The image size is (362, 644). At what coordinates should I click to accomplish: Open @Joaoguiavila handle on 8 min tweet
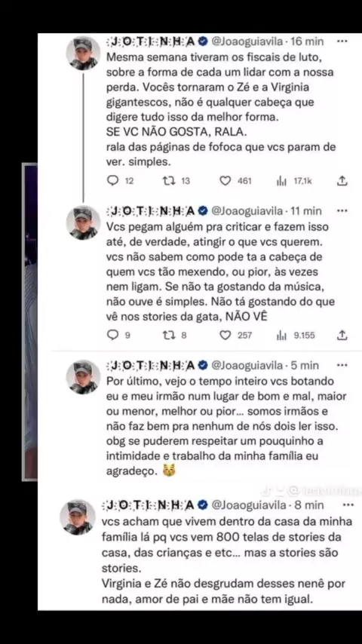[x=247, y=504]
